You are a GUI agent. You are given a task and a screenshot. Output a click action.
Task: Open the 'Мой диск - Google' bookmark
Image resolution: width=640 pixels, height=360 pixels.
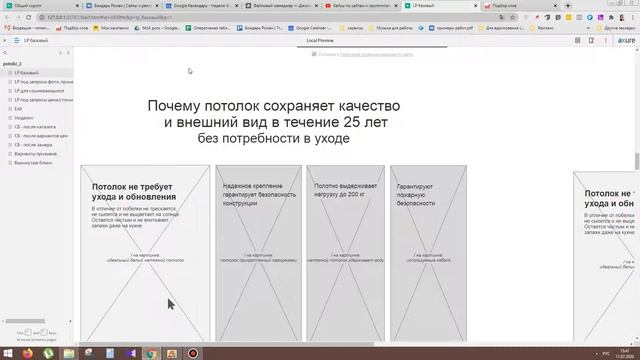(x=157, y=28)
